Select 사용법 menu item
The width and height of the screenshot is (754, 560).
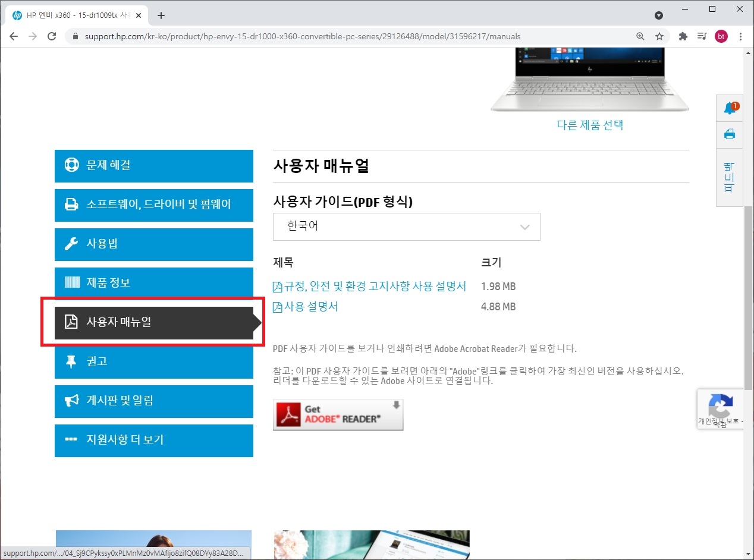[x=154, y=244]
